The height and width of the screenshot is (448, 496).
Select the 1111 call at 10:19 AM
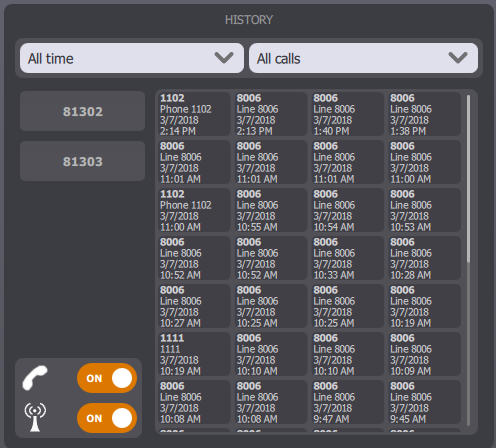(x=194, y=354)
